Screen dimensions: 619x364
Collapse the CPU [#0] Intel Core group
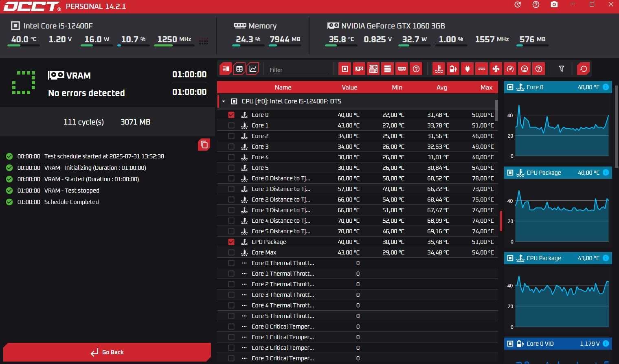pos(224,101)
